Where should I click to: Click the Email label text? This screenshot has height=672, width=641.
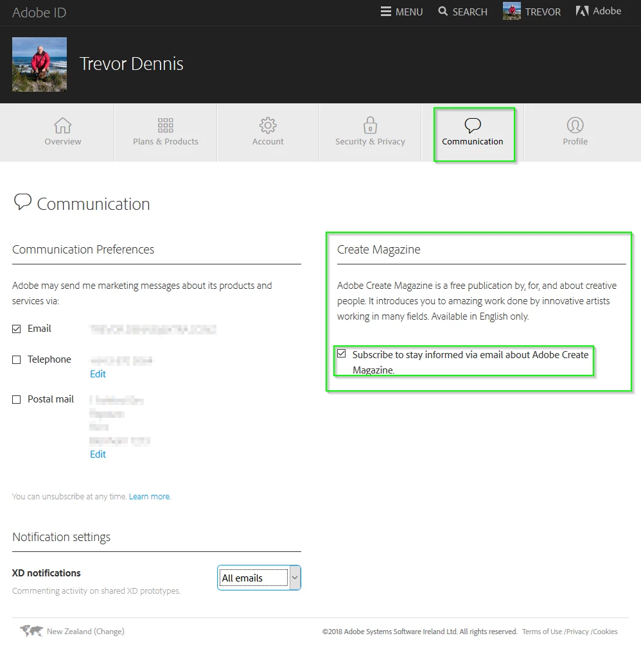[39, 329]
